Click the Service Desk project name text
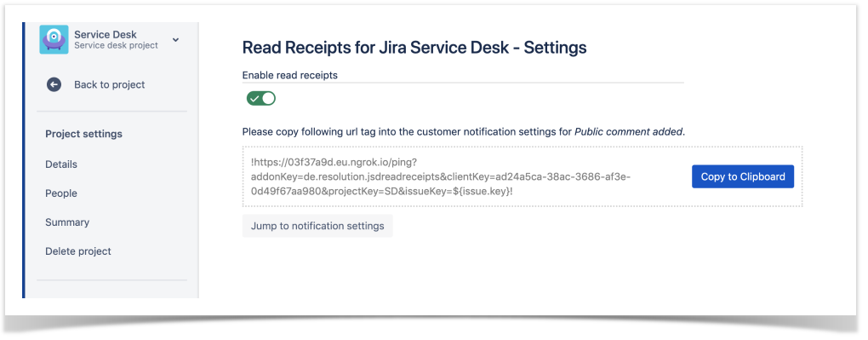The height and width of the screenshot is (340, 868). (x=106, y=34)
